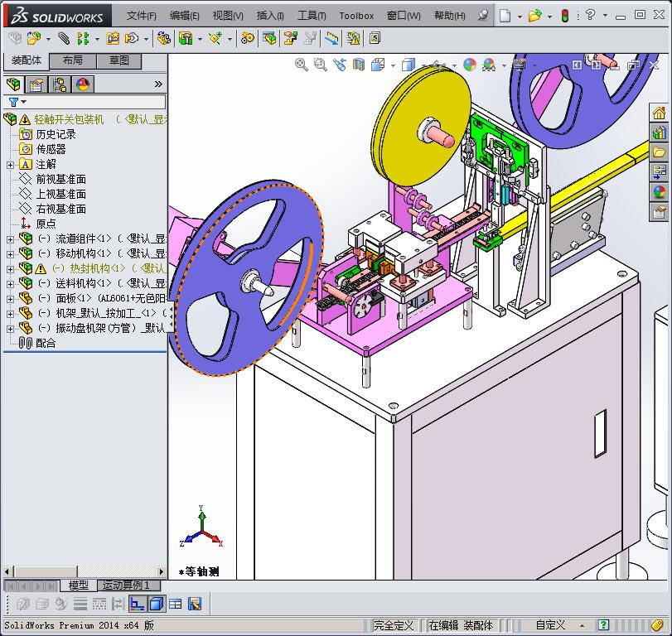Expand the 注解 tree node
Screen dimensions: 672x636
[10, 165]
